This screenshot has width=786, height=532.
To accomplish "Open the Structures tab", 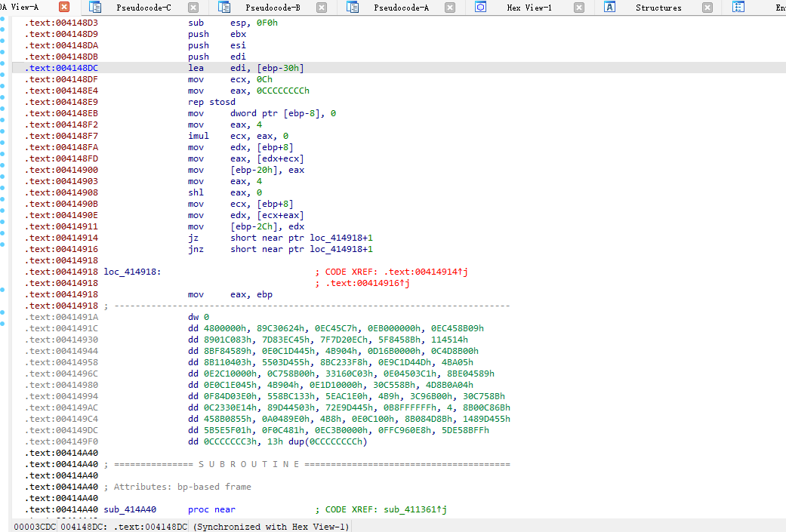I will point(658,8).
